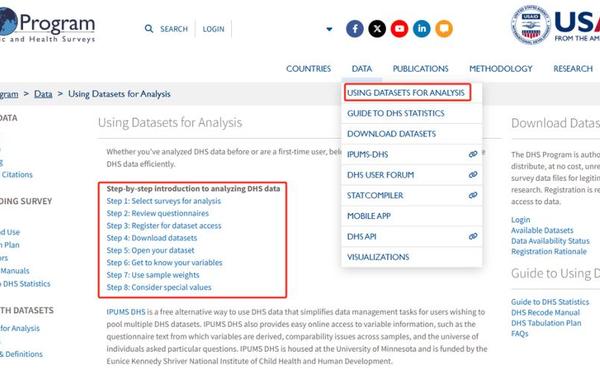Image resolution: width=600 pixels, height=375 pixels.
Task: Open the PUBLICATIONS nav menu
Action: (421, 68)
